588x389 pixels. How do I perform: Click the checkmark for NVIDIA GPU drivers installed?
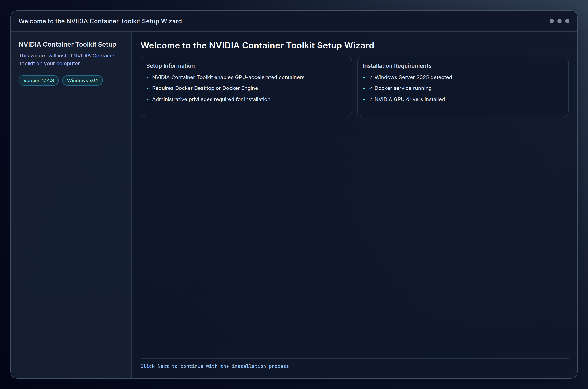(371, 99)
